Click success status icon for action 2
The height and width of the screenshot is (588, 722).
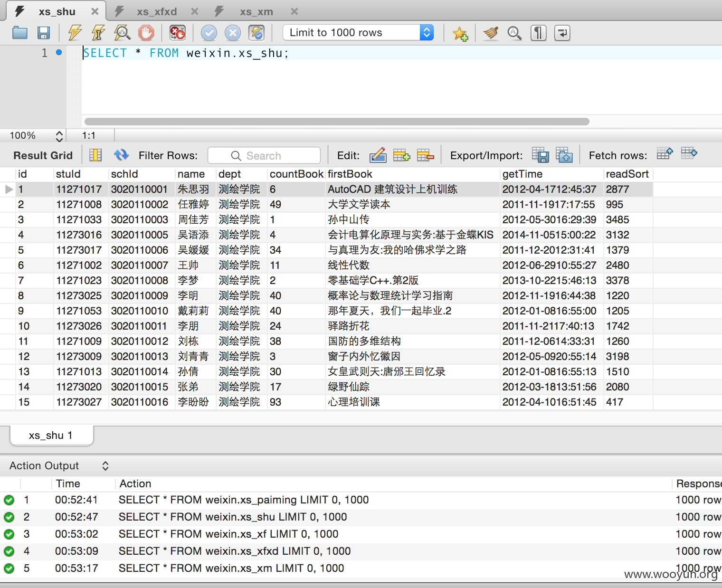point(9,517)
